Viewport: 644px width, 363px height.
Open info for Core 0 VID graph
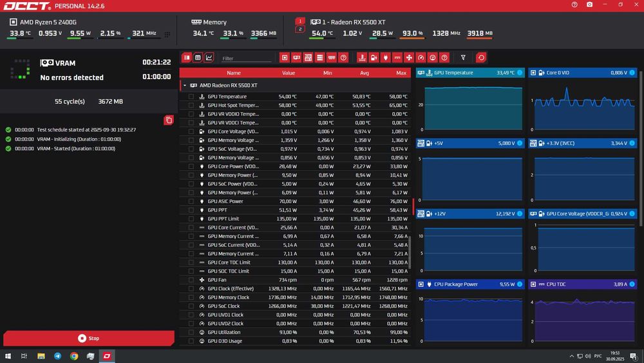[632, 73]
